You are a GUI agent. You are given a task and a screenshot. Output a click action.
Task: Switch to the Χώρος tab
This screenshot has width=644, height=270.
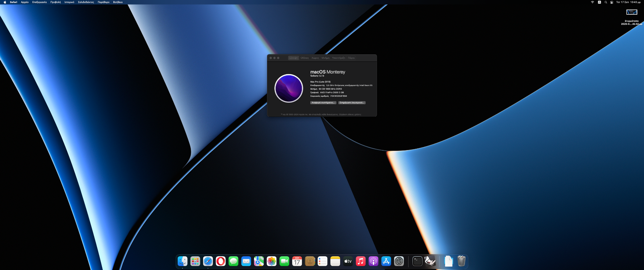coord(315,58)
